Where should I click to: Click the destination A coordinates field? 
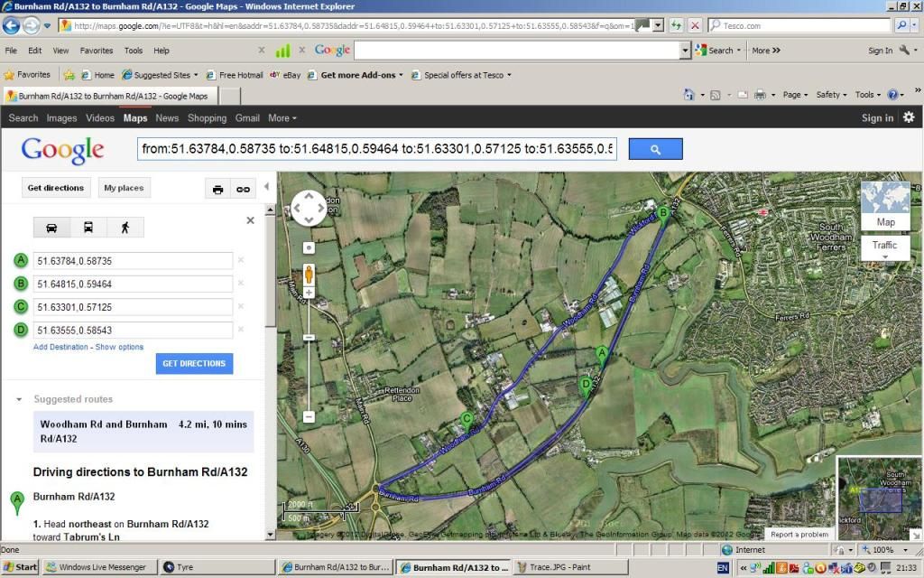pyautogui.click(x=134, y=261)
